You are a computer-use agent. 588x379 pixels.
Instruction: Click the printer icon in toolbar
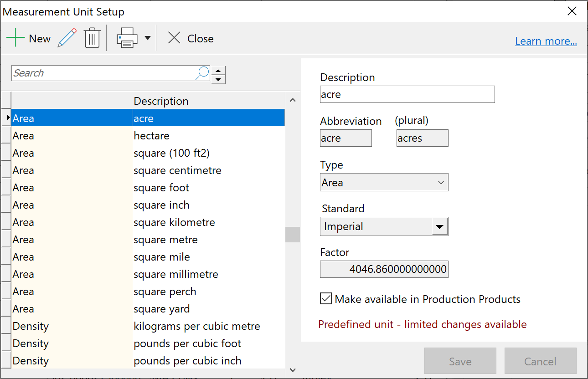pyautogui.click(x=127, y=38)
